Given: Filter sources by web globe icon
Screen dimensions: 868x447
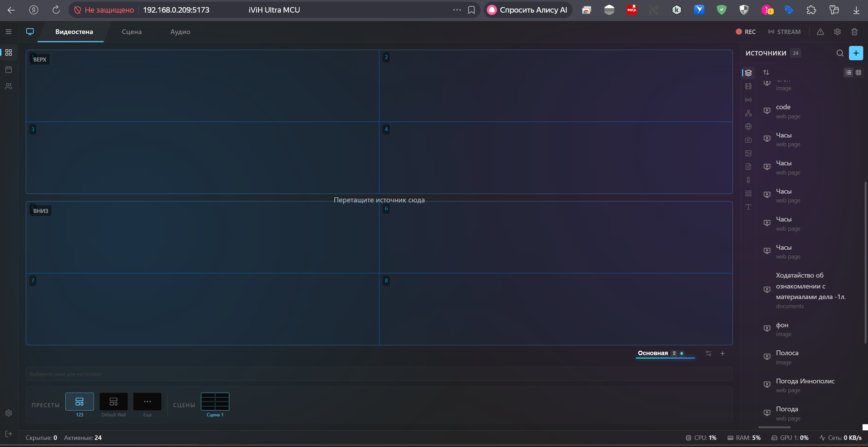Looking at the screenshot, I should [x=748, y=127].
